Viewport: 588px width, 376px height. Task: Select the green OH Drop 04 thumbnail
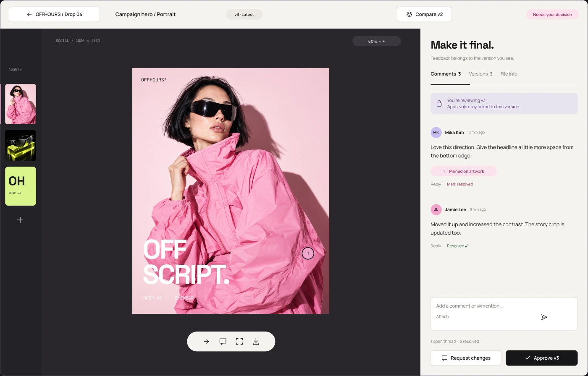click(x=21, y=186)
